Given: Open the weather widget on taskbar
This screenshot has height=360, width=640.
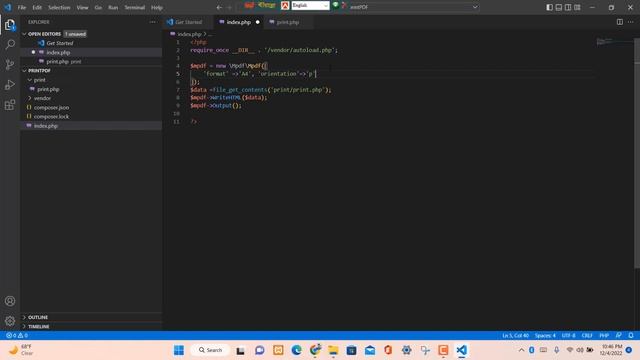Looking at the screenshot, I should [x=21, y=350].
